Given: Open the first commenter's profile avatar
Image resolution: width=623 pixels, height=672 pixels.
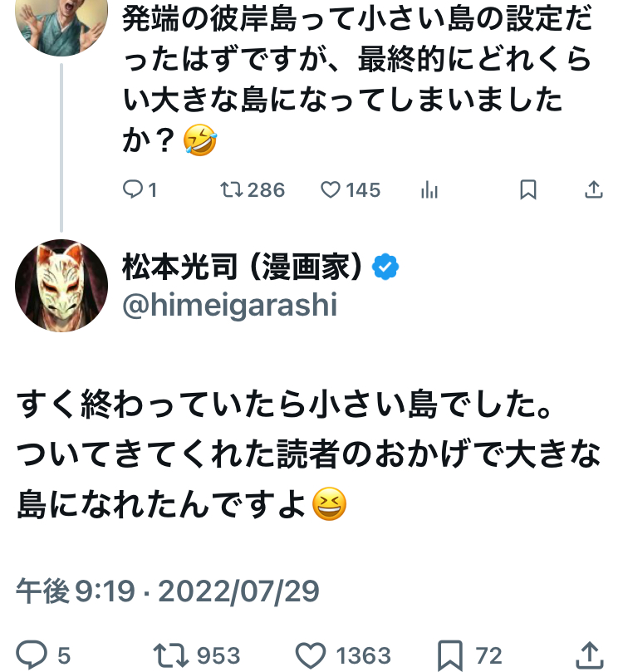Looking at the screenshot, I should [x=61, y=21].
